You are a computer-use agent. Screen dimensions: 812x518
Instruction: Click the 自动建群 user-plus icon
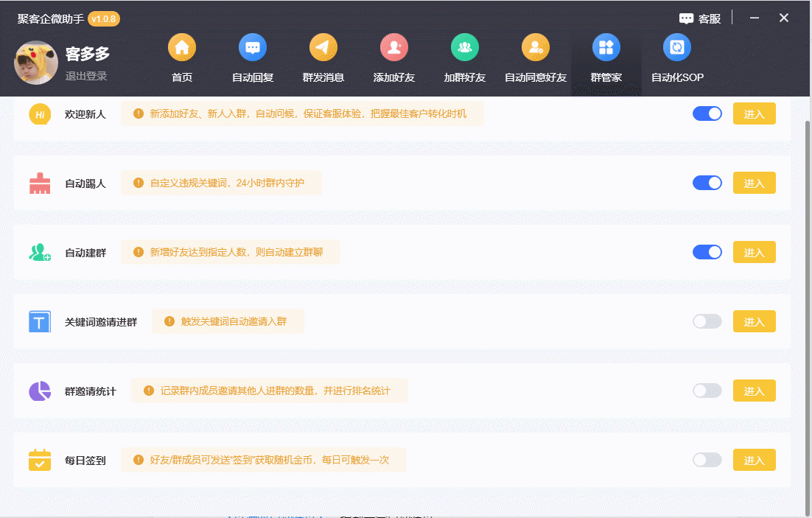click(40, 252)
